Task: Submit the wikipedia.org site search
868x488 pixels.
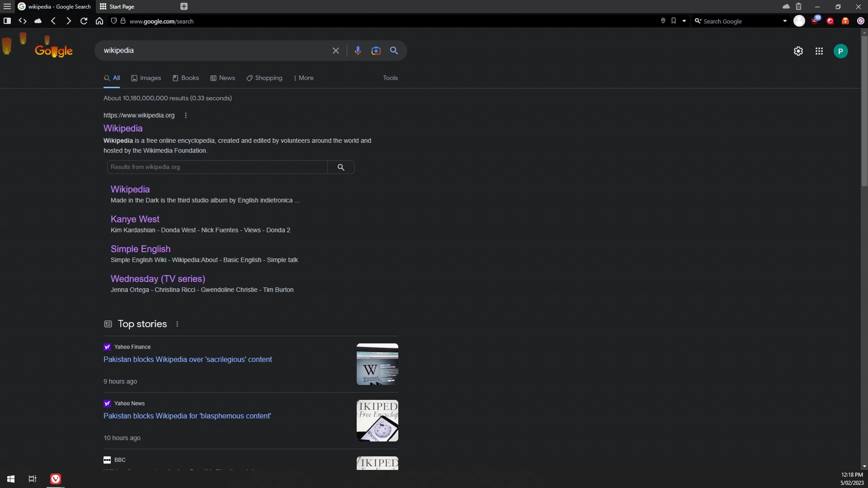Action: click(x=341, y=167)
